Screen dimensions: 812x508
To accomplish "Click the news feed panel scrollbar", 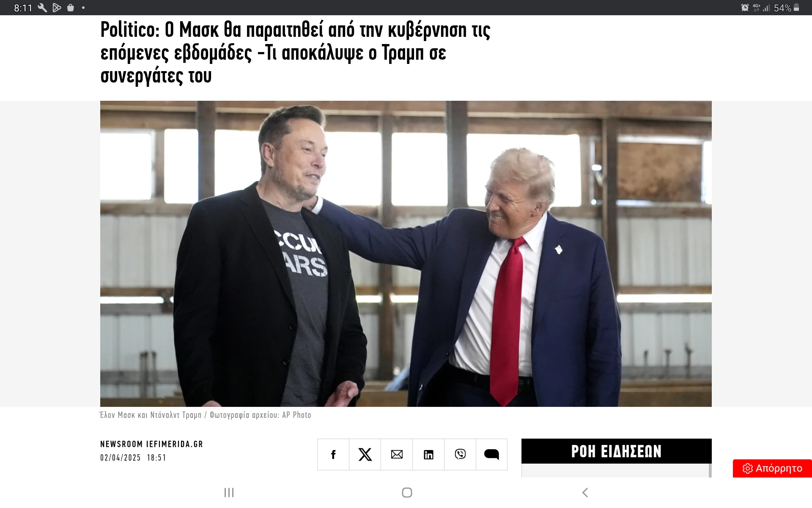I will tap(710, 471).
